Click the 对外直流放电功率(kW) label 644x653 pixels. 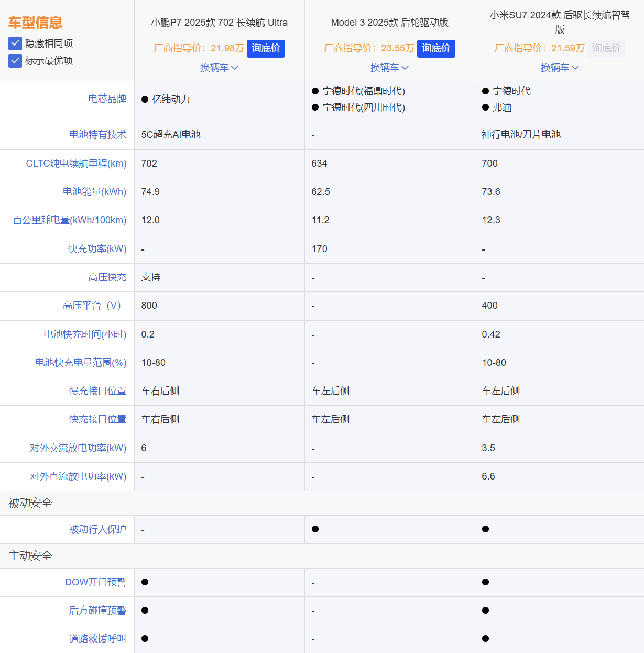79,476
